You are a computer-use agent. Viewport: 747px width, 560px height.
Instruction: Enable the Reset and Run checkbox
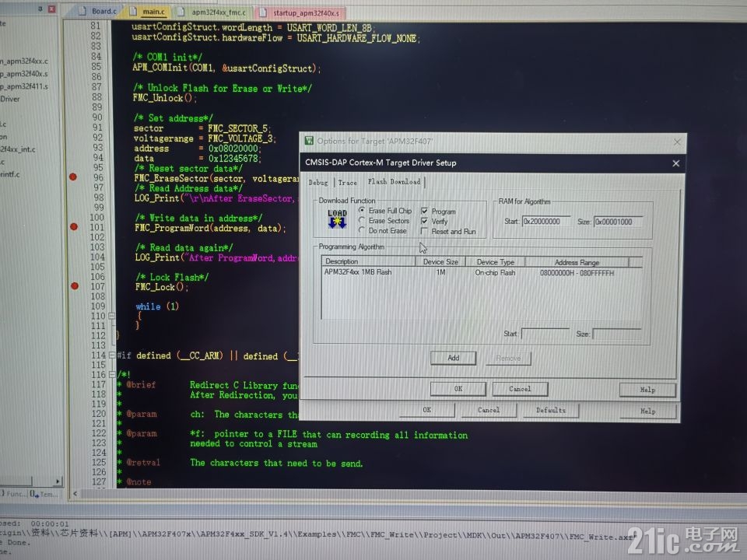tap(448, 232)
